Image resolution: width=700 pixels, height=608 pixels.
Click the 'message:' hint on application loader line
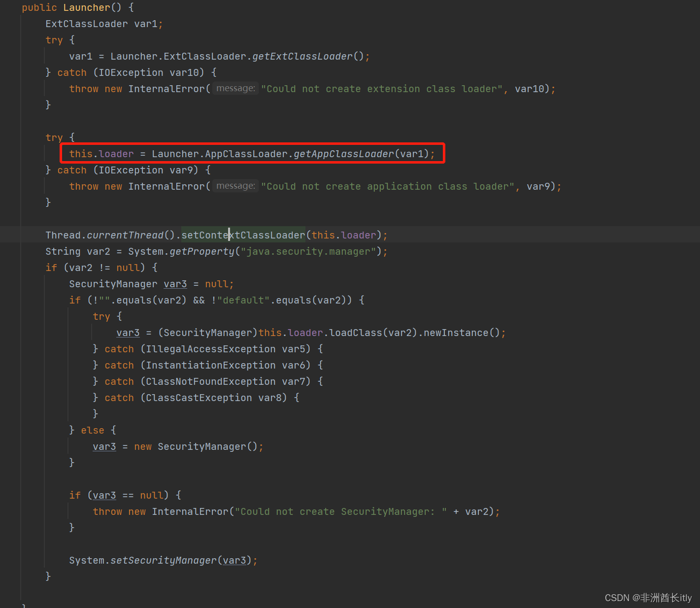(235, 186)
